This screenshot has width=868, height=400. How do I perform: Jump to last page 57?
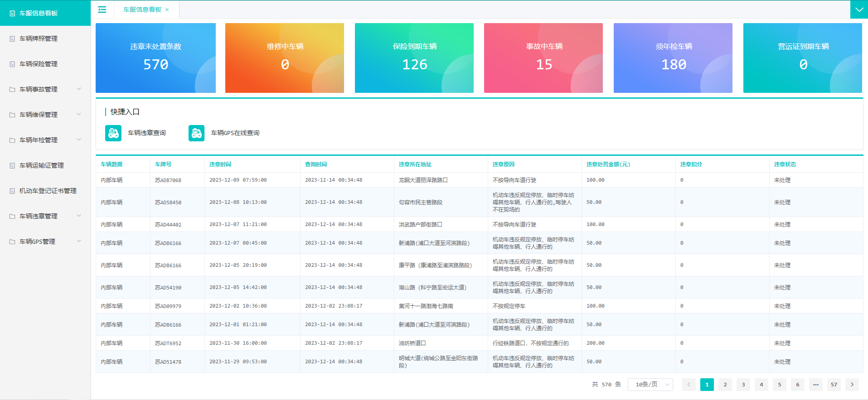(x=834, y=385)
